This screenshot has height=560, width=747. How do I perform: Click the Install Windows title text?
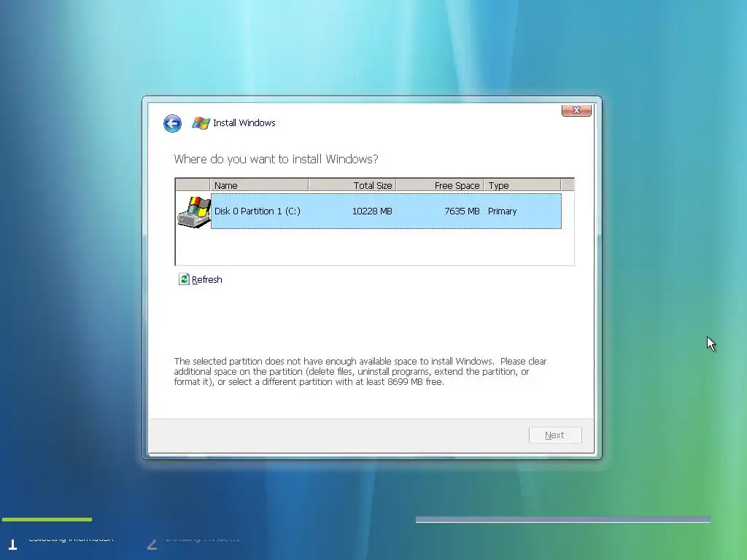244,122
